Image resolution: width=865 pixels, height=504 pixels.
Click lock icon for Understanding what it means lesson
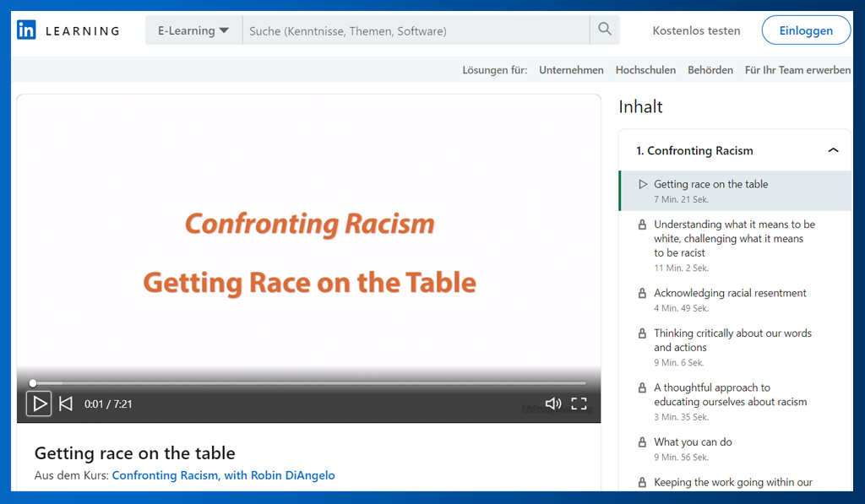(x=642, y=225)
